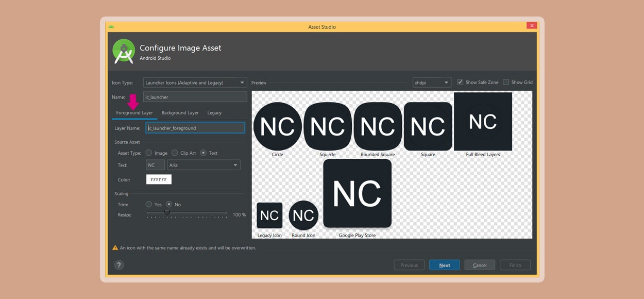The width and height of the screenshot is (644, 299).
Task: Click the warning triangle icon
Action: pyautogui.click(x=115, y=248)
